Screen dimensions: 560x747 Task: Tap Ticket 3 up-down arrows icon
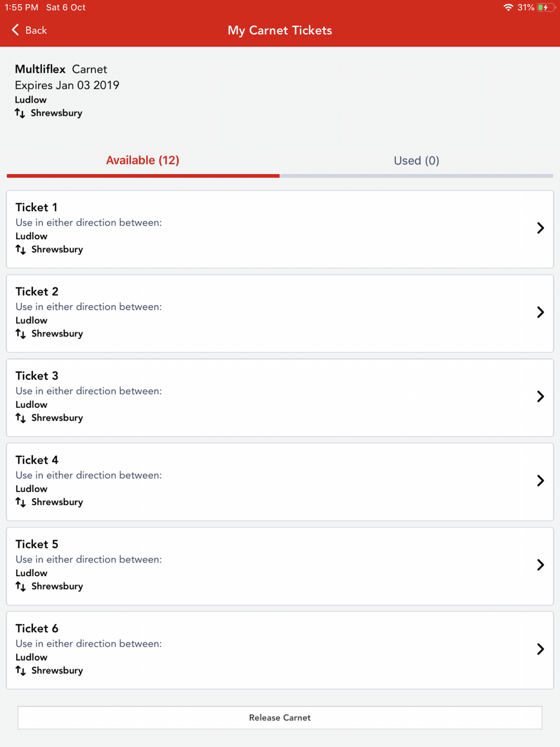point(21,418)
